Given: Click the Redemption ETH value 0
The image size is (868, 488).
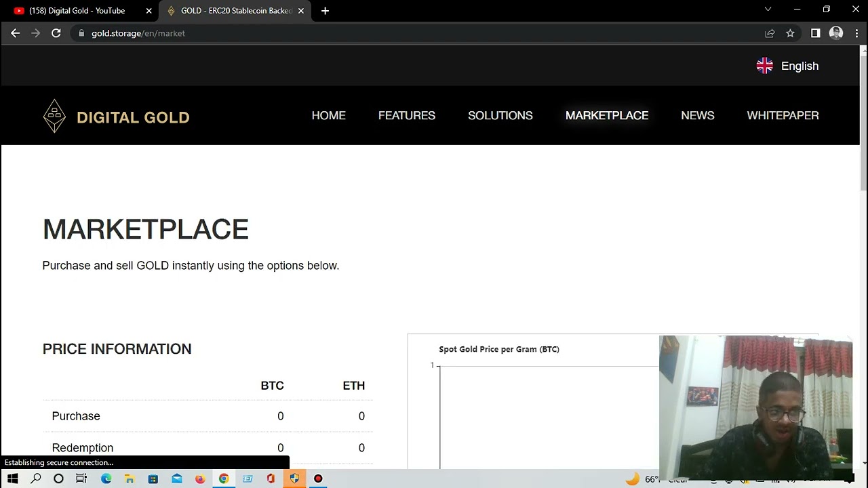Looking at the screenshot, I should pyautogui.click(x=361, y=448).
